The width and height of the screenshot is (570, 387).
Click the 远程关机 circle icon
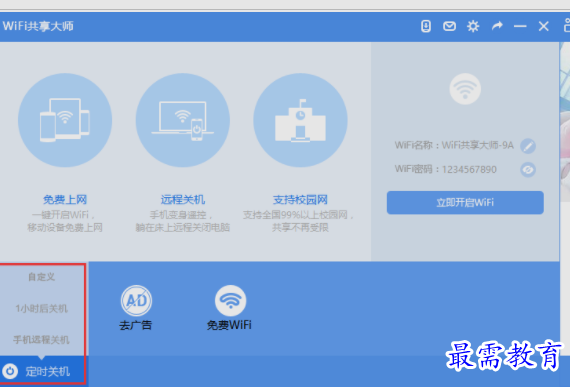pyautogui.click(x=183, y=120)
